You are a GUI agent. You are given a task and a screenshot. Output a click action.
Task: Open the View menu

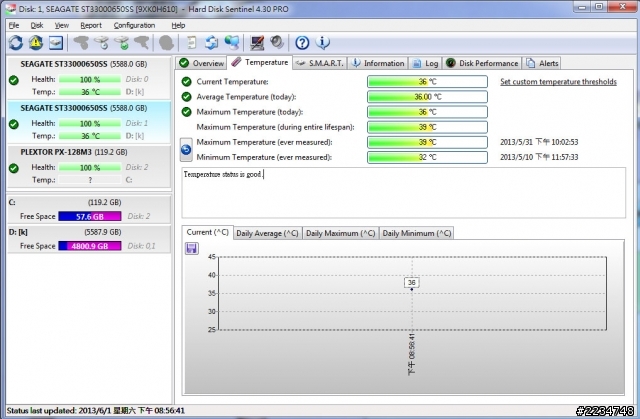(x=62, y=25)
